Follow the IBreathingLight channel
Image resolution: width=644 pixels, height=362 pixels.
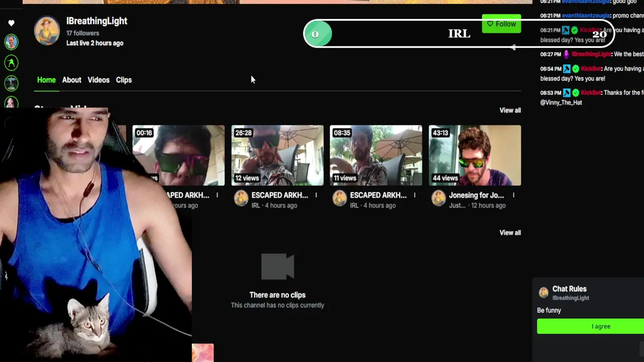[x=502, y=24]
